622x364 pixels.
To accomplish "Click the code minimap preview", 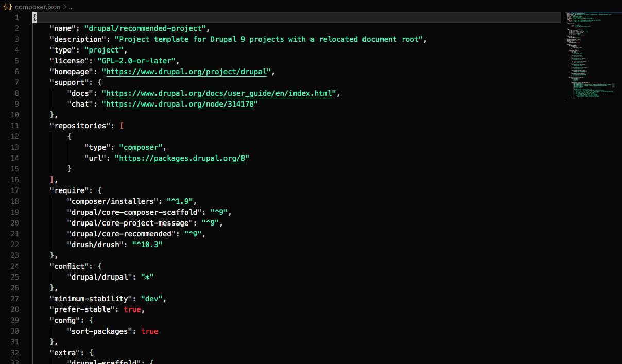I will coord(591,56).
